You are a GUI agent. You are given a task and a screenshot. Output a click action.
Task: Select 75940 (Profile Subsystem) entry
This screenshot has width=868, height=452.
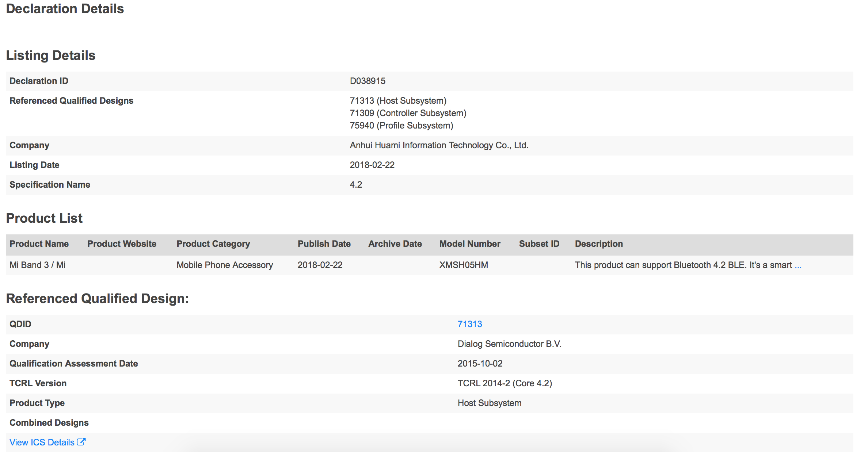click(x=401, y=126)
